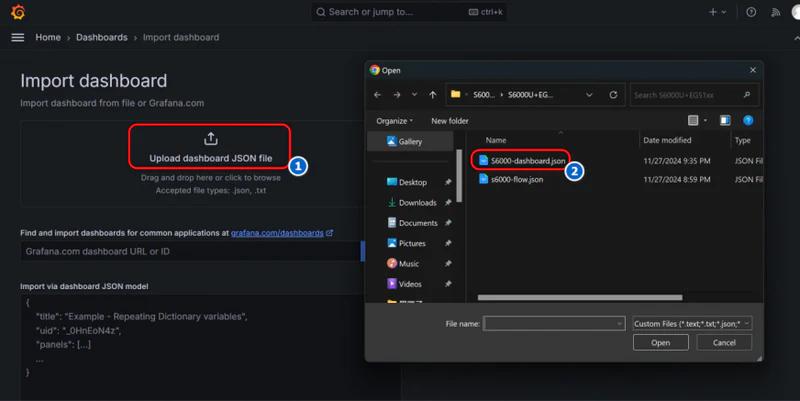
Task: Open file dialog help icon
Action: coord(748,120)
